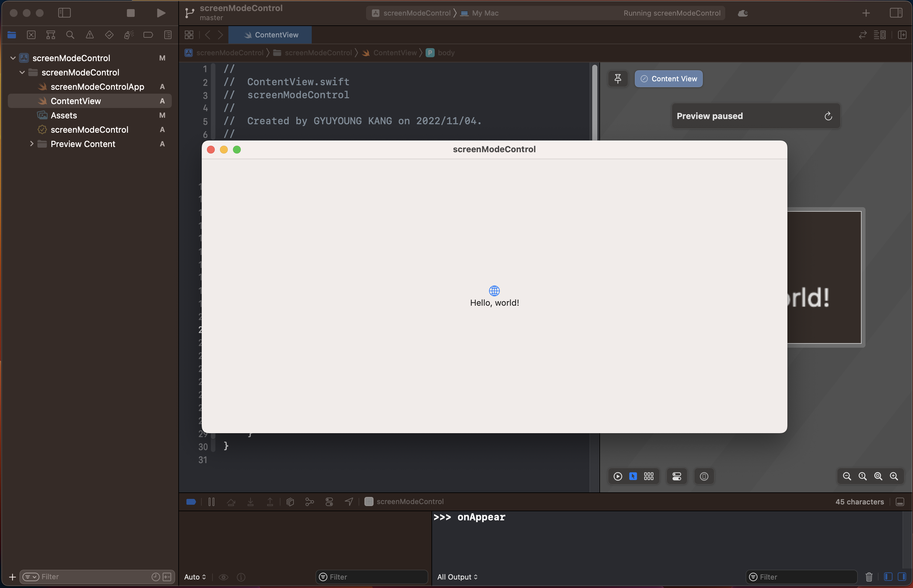Collapse the screenModeControl project root

(13, 58)
